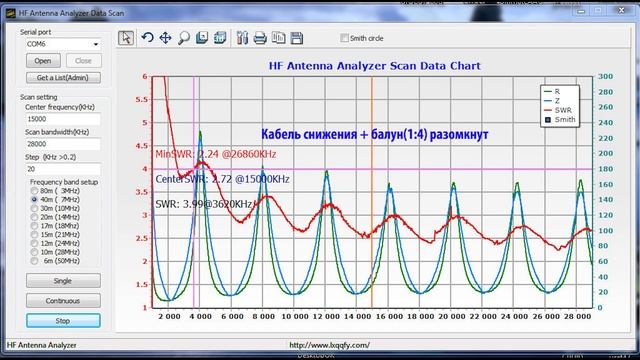Click the Close port button

[83, 61]
